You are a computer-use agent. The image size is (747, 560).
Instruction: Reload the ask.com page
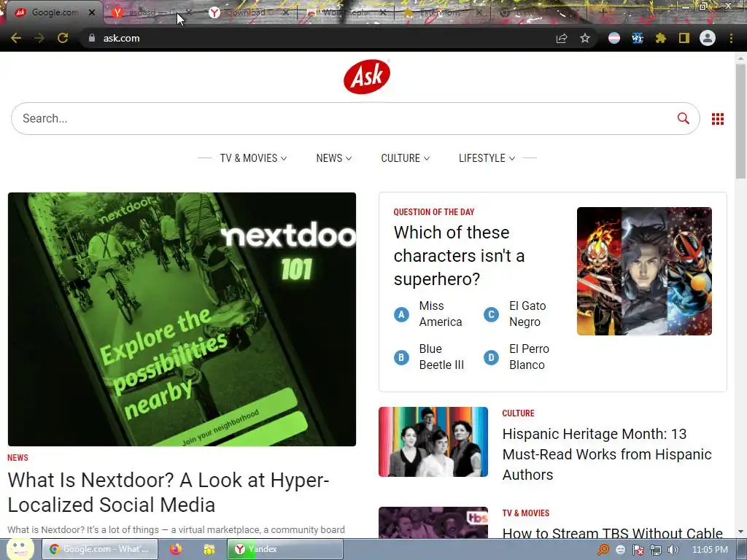click(63, 38)
